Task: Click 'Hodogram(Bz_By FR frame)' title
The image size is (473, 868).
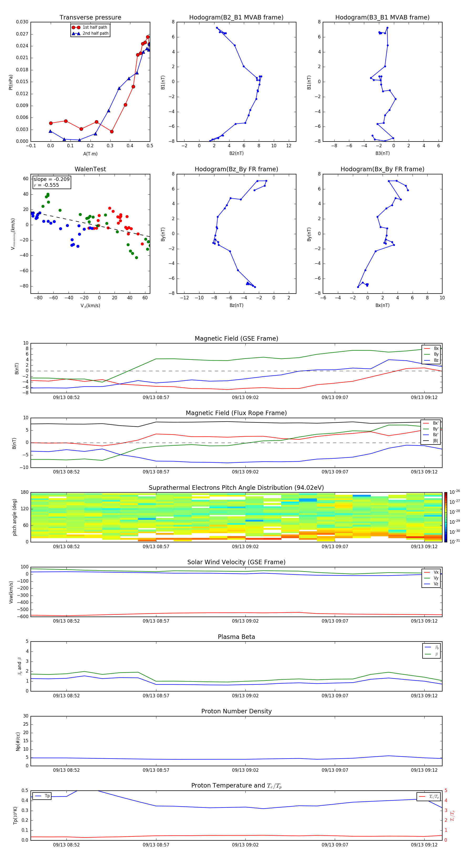Action: (x=236, y=169)
